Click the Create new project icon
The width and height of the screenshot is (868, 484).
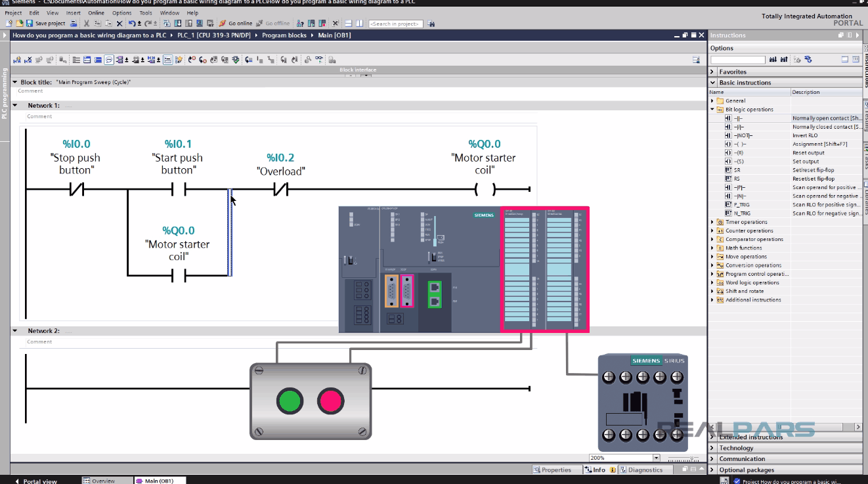[9, 23]
